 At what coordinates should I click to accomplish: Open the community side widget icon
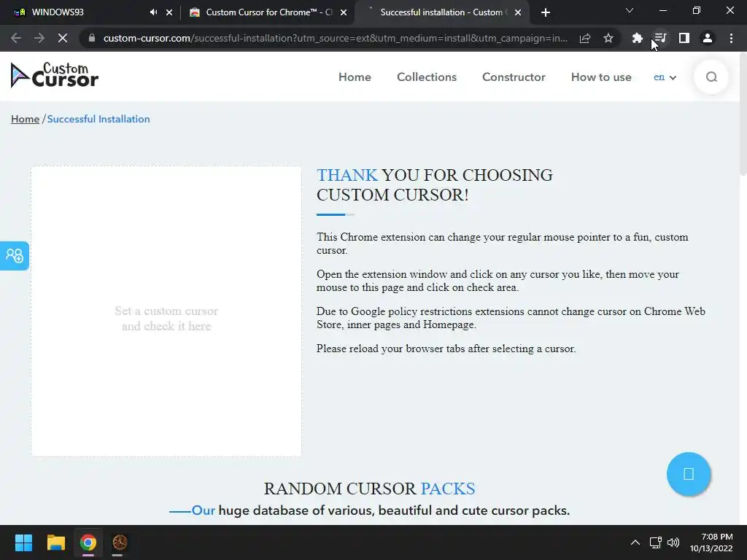[15, 256]
